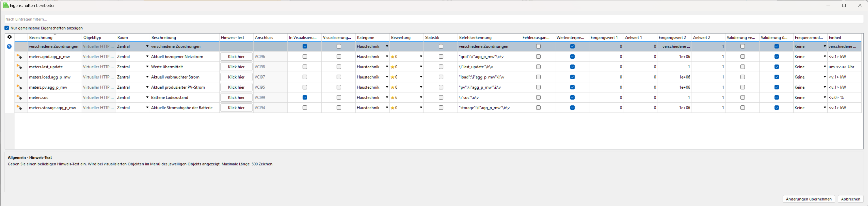The width and height of the screenshot is (868, 206).
Task: Open Raum dropdown for meters.grid.agg_p_mw
Action: [147, 57]
